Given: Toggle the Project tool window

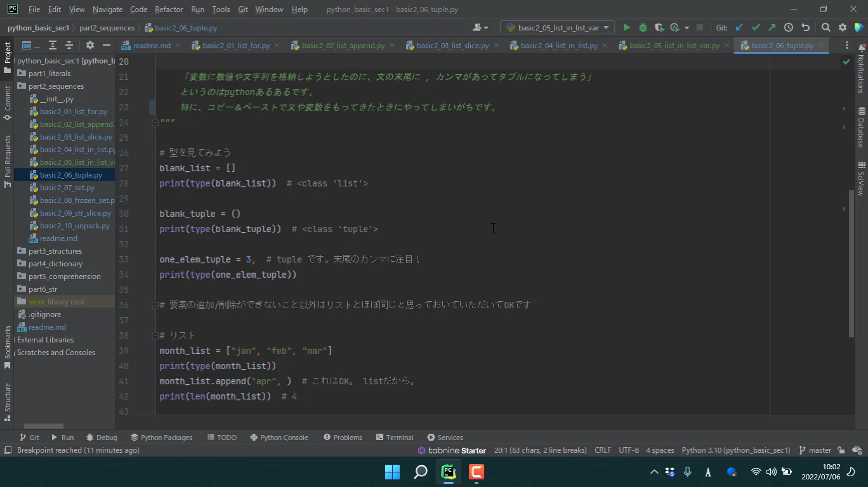Looking at the screenshot, I should coord(8,53).
